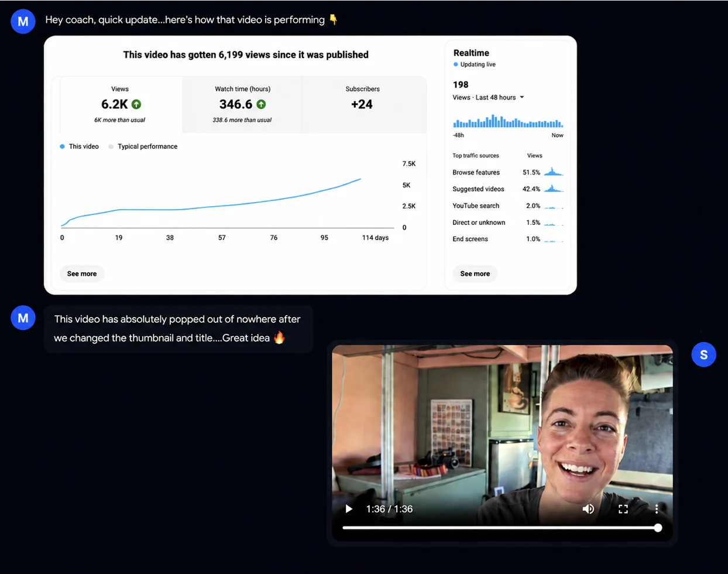Viewport: 728px width, 574px height.
Task: Click the first M sender avatar
Action: pos(23,21)
